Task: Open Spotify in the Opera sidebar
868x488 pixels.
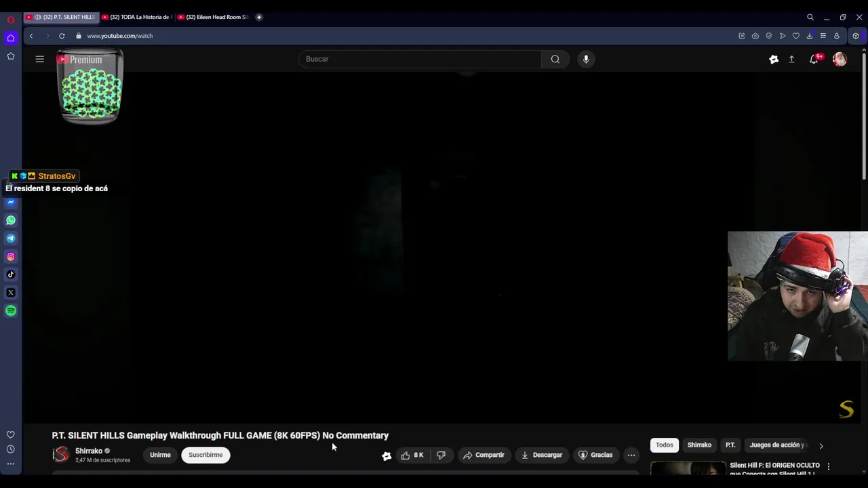Action: coord(11,310)
